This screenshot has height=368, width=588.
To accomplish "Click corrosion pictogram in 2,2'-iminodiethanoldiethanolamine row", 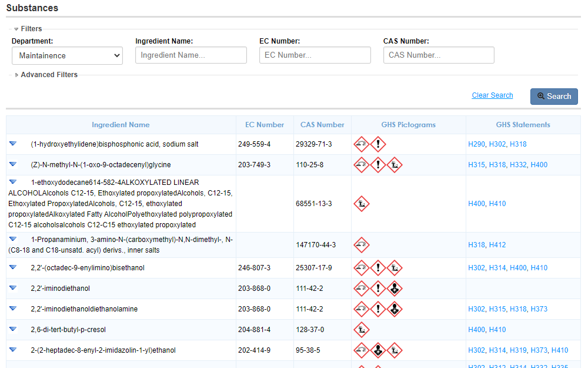I will coord(362,309).
